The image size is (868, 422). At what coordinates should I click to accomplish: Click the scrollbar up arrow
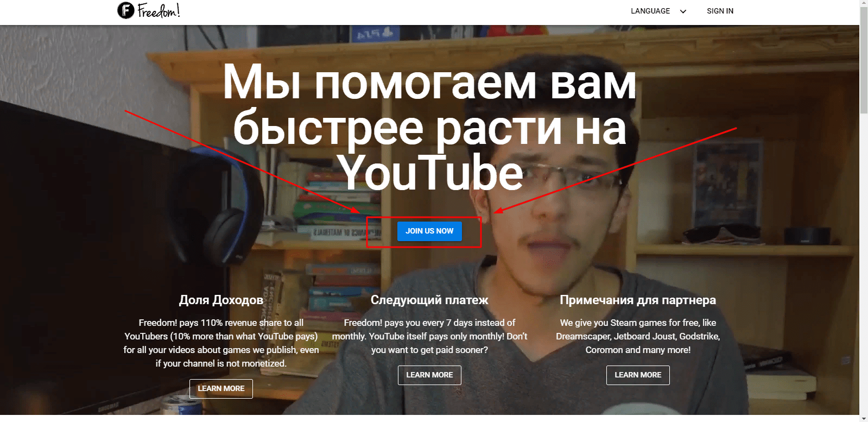[x=864, y=3]
